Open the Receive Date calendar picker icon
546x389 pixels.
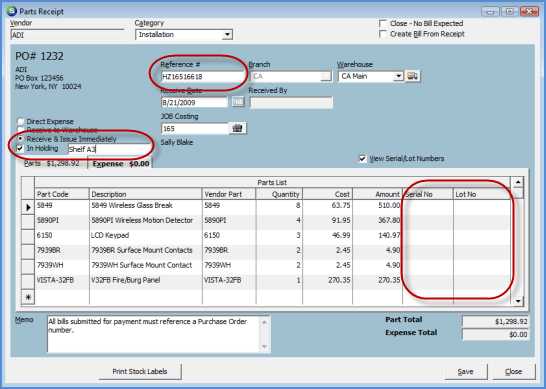[239, 102]
